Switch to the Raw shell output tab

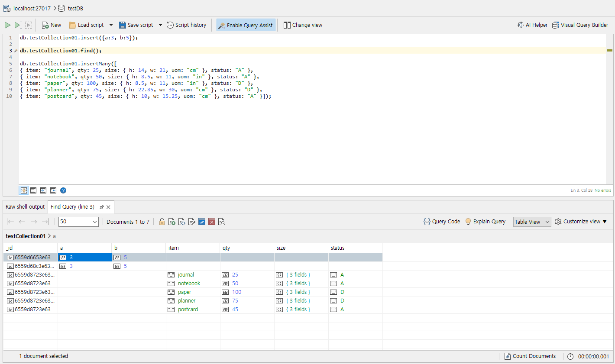coord(25,207)
